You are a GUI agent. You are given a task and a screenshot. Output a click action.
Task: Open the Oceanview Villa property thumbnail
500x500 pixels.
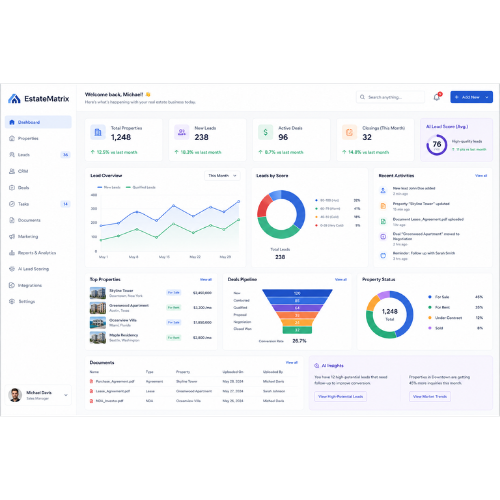coord(98,322)
